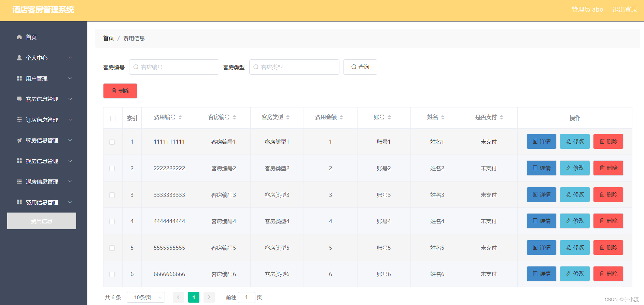Click the 酒店客房管理系统 title
Screen dimensions: 644x305
click(x=43, y=10)
